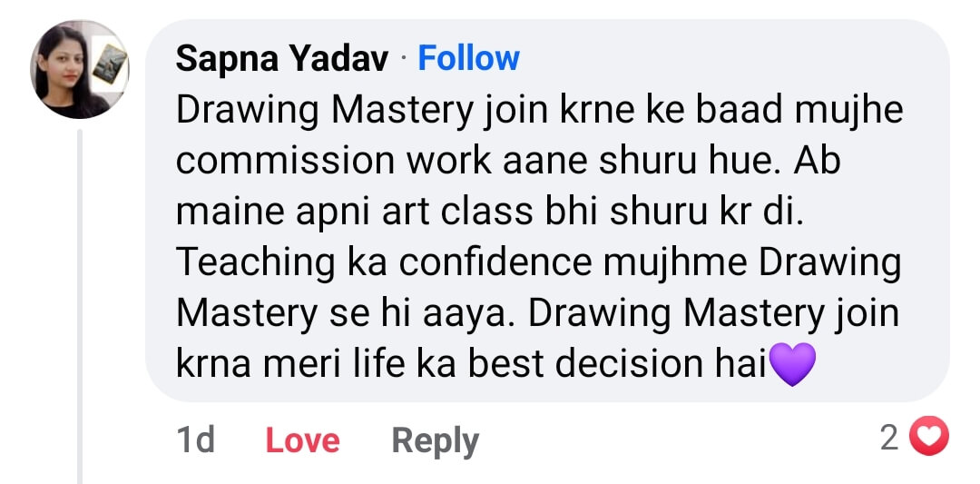Click the purple heart emoji

point(792,364)
